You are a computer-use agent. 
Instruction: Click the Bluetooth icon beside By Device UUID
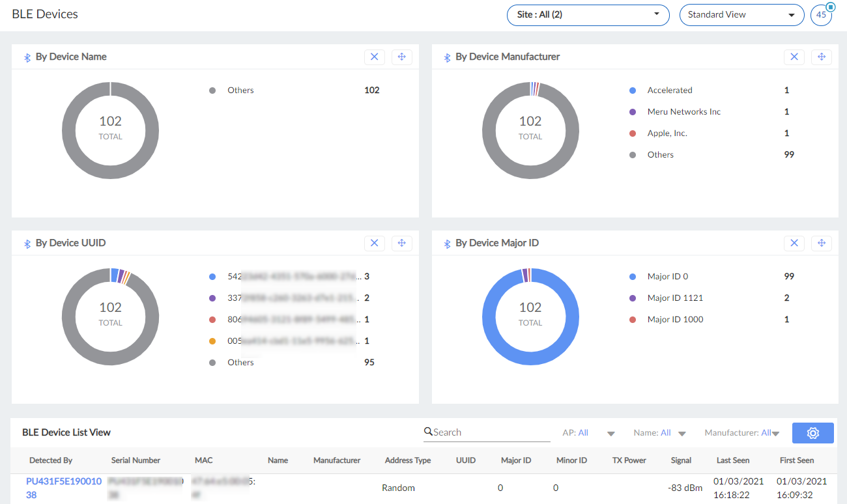point(27,242)
